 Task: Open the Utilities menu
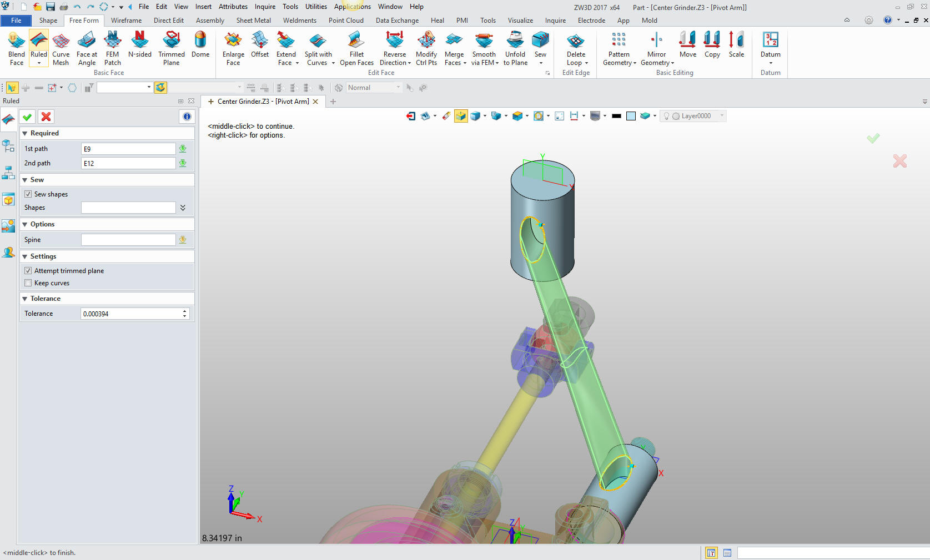[x=316, y=7]
